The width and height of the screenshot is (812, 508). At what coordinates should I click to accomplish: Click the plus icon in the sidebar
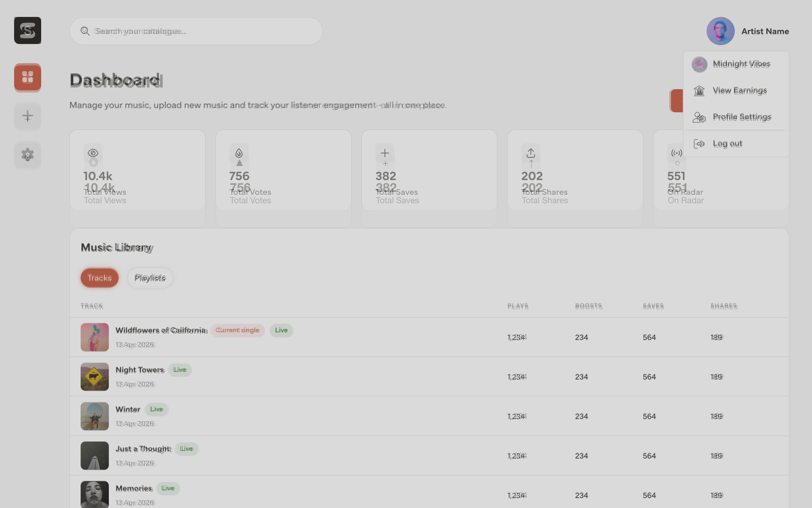coord(28,116)
